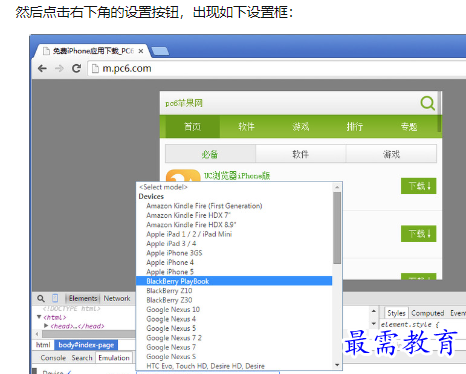Select the 游戏 item in green navigation bar
Viewport: 466px width, 374px height.
tap(301, 127)
